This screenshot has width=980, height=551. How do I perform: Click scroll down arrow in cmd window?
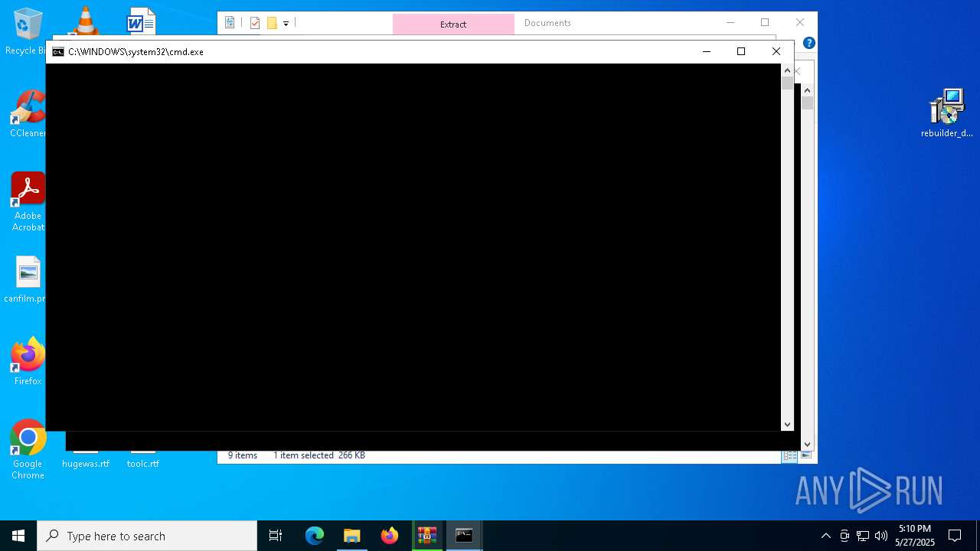[787, 424]
